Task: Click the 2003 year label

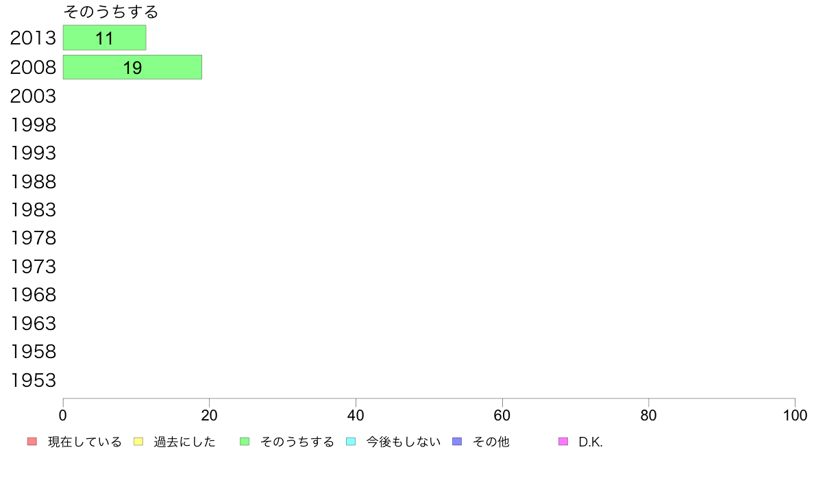Action: (33, 96)
